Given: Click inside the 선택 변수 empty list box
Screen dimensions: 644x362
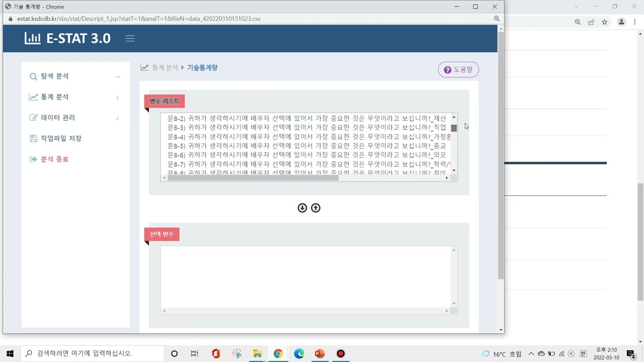Looking at the screenshot, I should coord(306,277).
